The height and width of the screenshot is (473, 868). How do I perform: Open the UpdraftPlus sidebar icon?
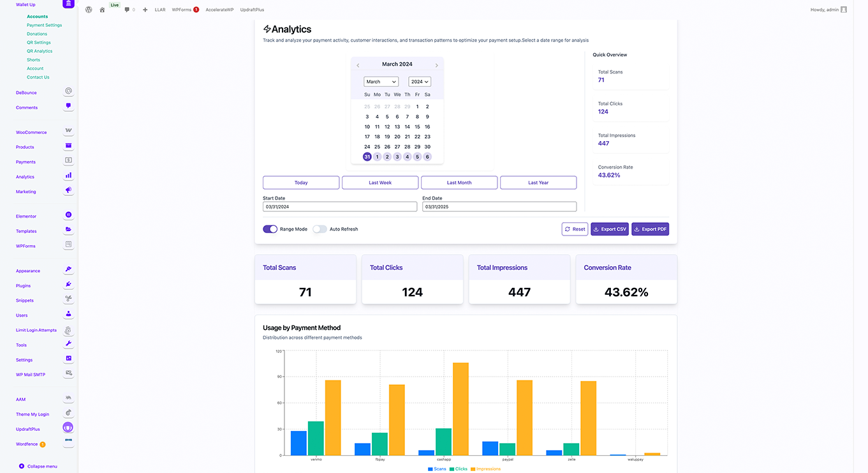[68, 428]
